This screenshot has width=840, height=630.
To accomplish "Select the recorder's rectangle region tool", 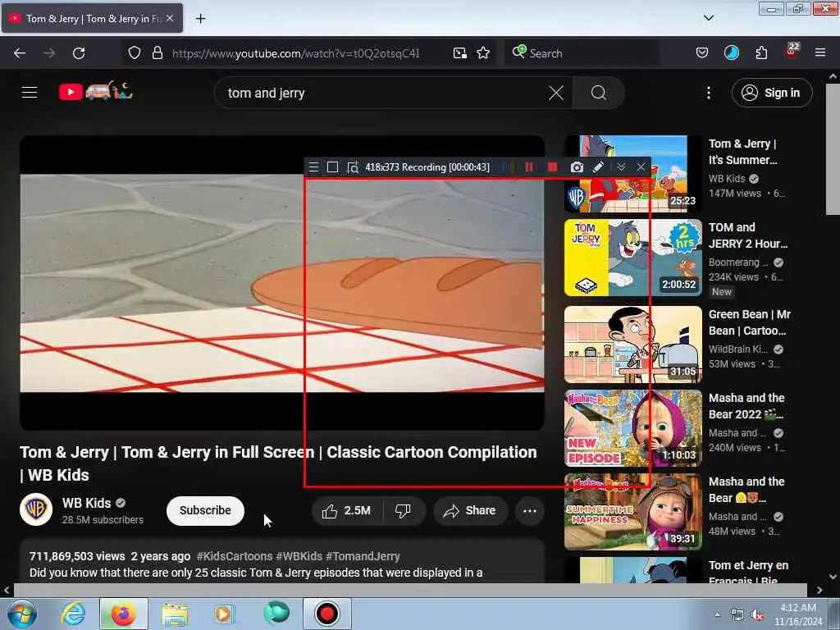I will click(x=333, y=167).
